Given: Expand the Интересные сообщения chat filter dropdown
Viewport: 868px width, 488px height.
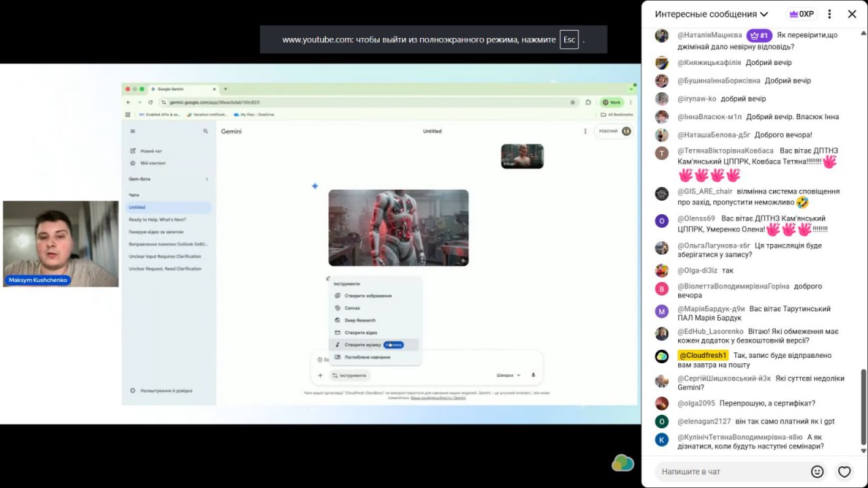Looking at the screenshot, I should (711, 14).
